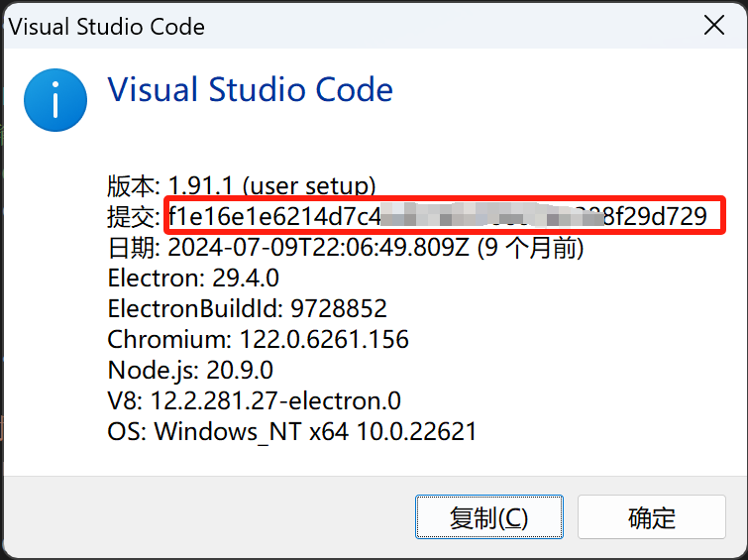
Task: Click the window title bar text
Action: tap(106, 27)
